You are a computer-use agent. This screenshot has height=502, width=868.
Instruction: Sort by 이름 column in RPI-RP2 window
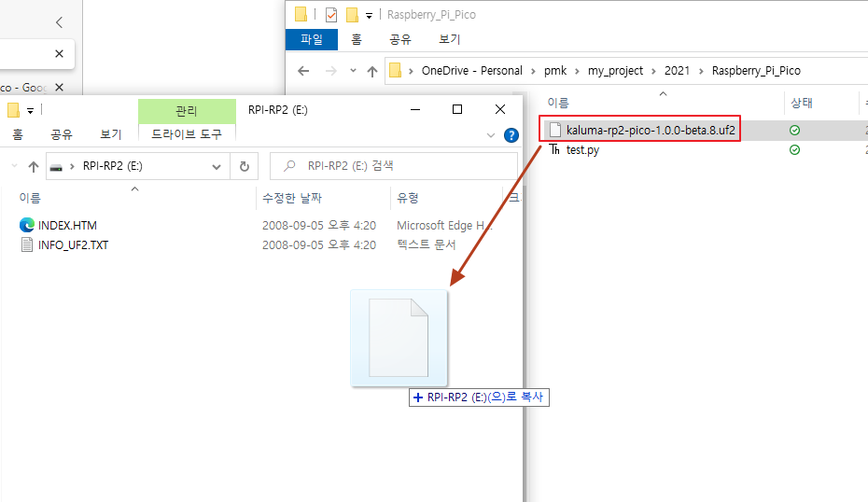pos(30,198)
